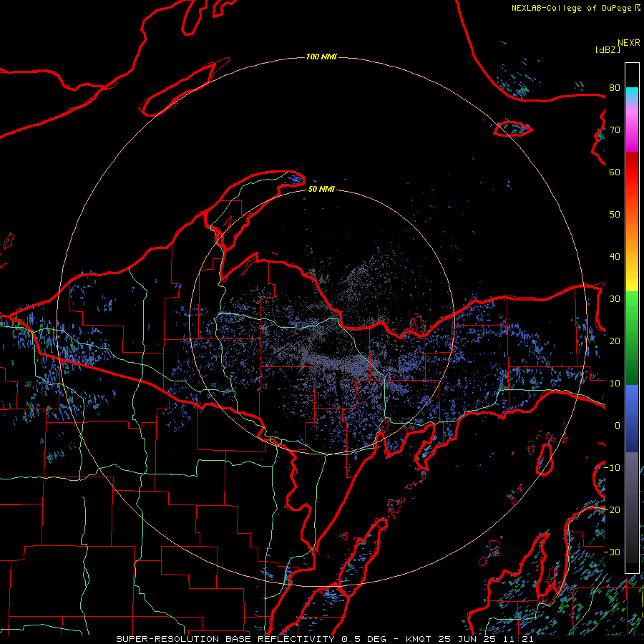Click the -20 value on the dBZ scale

pos(613,509)
